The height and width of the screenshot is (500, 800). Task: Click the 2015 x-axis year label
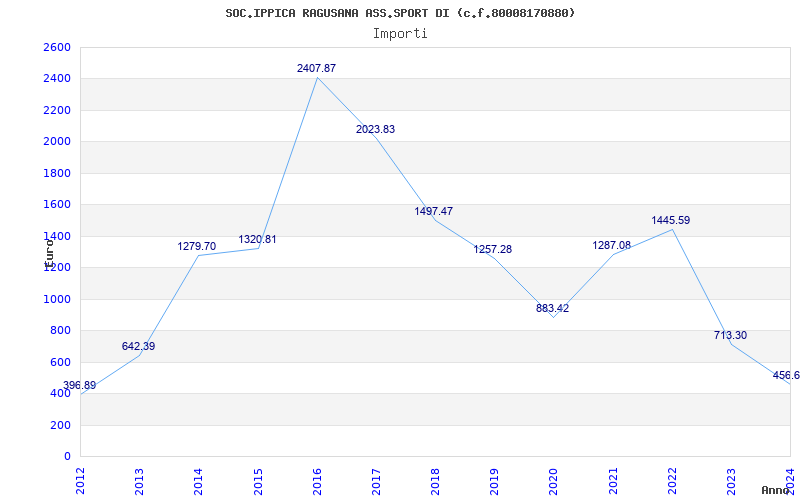258,482
